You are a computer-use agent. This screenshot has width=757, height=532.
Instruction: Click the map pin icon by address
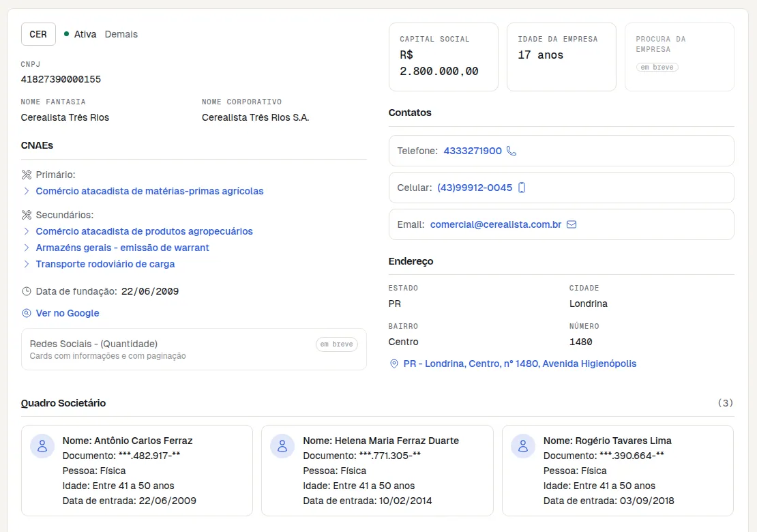[394, 364]
